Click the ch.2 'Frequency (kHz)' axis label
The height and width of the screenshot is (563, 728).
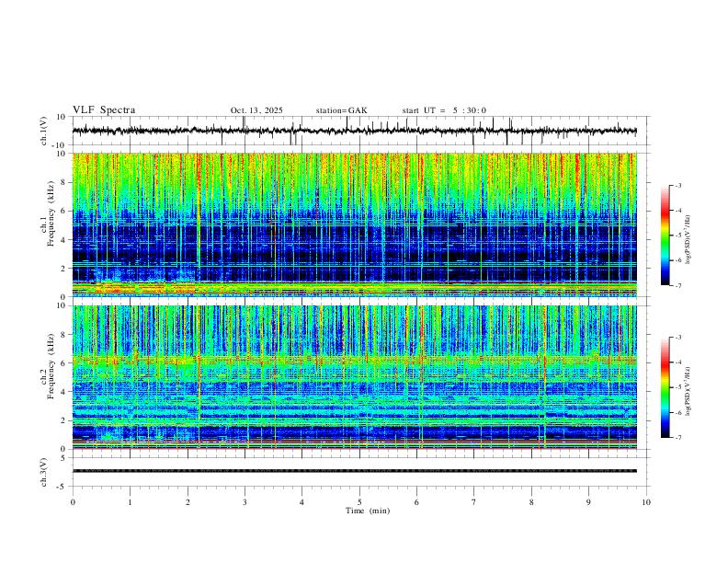(51, 366)
